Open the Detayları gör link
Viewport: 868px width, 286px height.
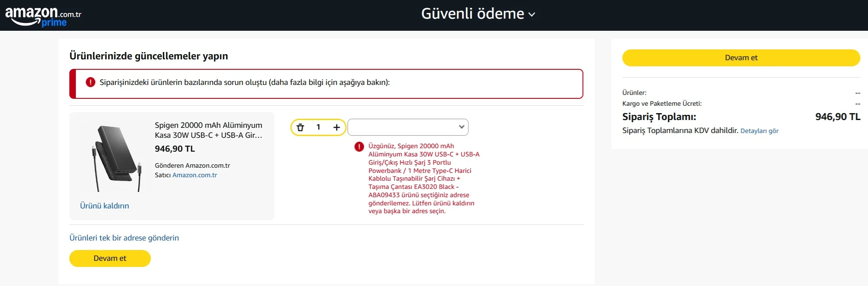click(759, 131)
